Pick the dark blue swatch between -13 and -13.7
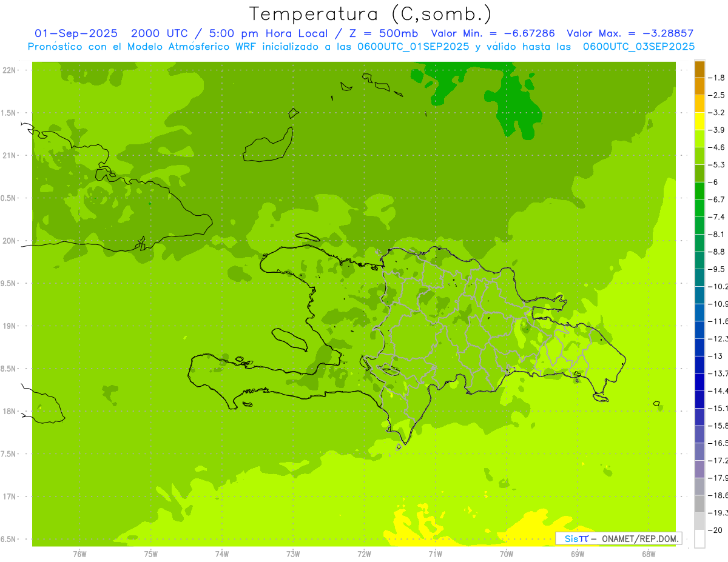Viewport: 728px width, 562px height. pos(699,364)
